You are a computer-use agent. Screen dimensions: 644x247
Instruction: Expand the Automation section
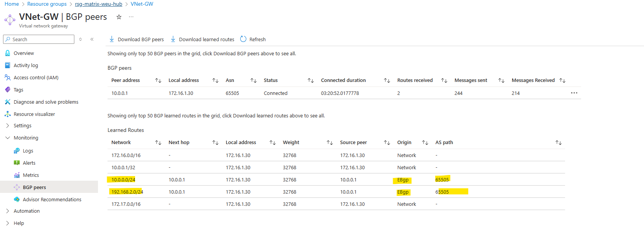pyautogui.click(x=8, y=211)
